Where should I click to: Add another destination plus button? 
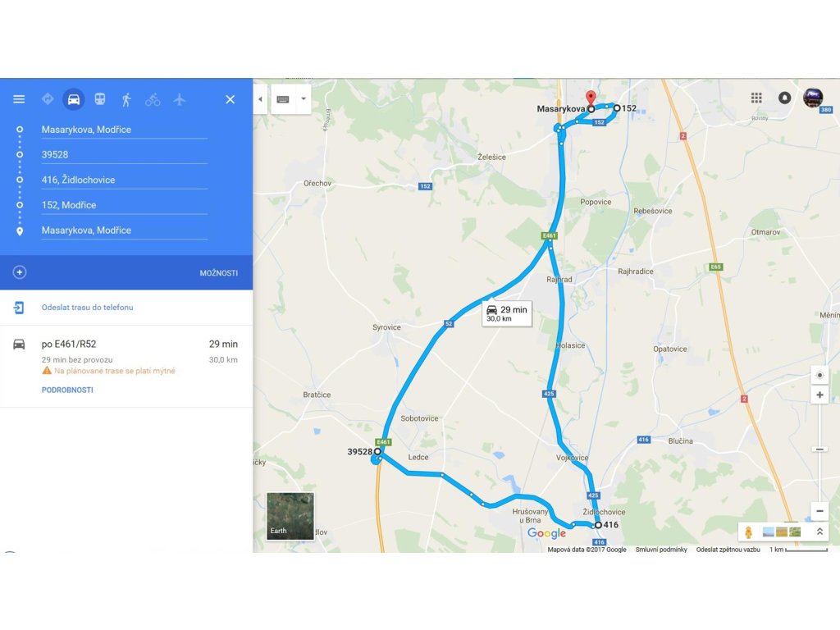(20, 272)
